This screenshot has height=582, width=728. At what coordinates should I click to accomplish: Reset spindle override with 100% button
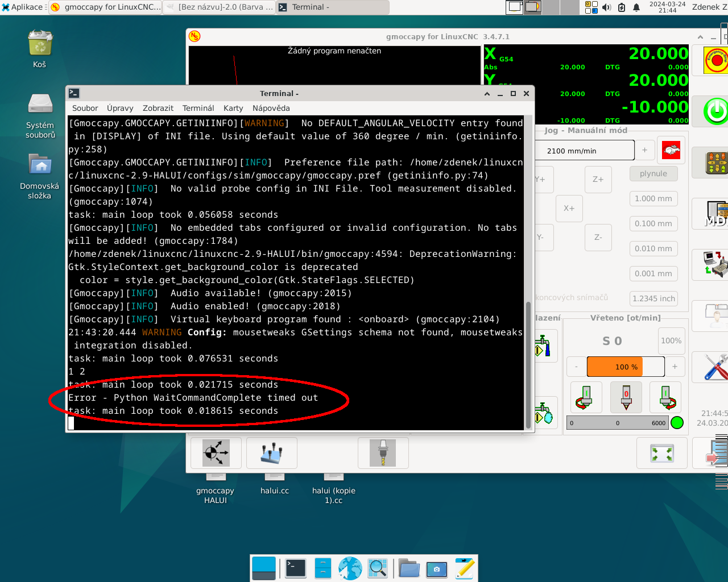tap(671, 340)
